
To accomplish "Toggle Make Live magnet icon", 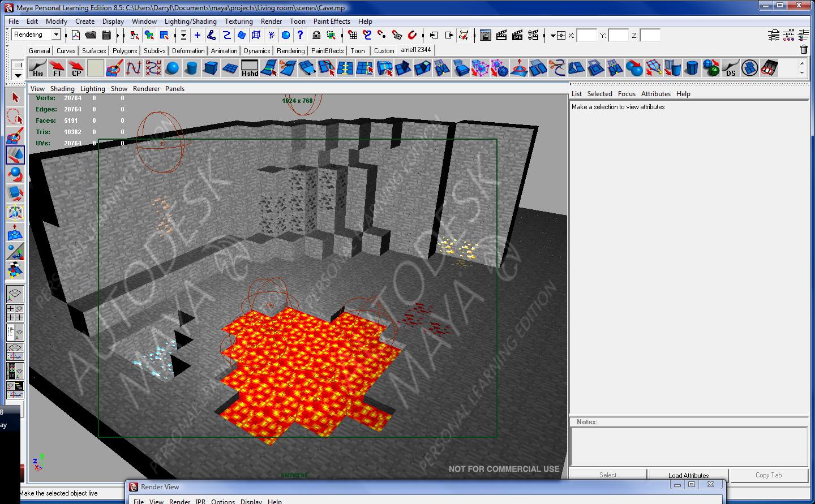I will tap(413, 35).
